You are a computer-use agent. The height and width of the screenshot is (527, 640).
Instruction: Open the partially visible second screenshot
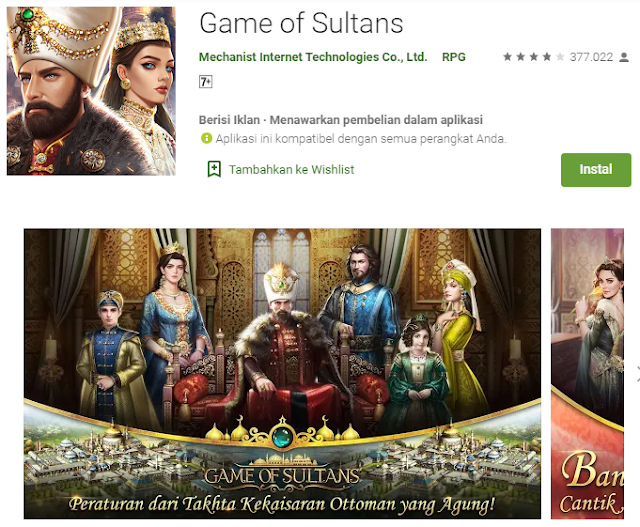pyautogui.click(x=587, y=374)
